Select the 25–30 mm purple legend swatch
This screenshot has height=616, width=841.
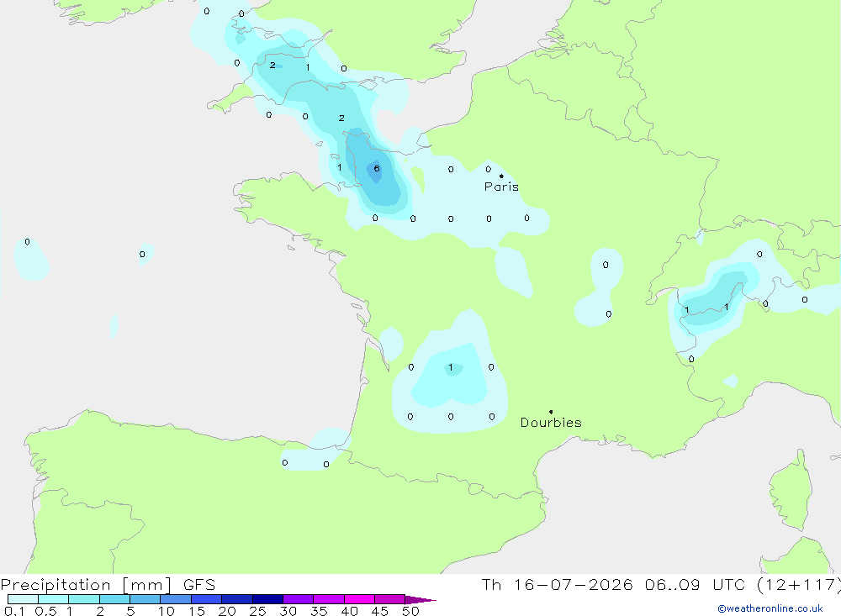point(267,599)
